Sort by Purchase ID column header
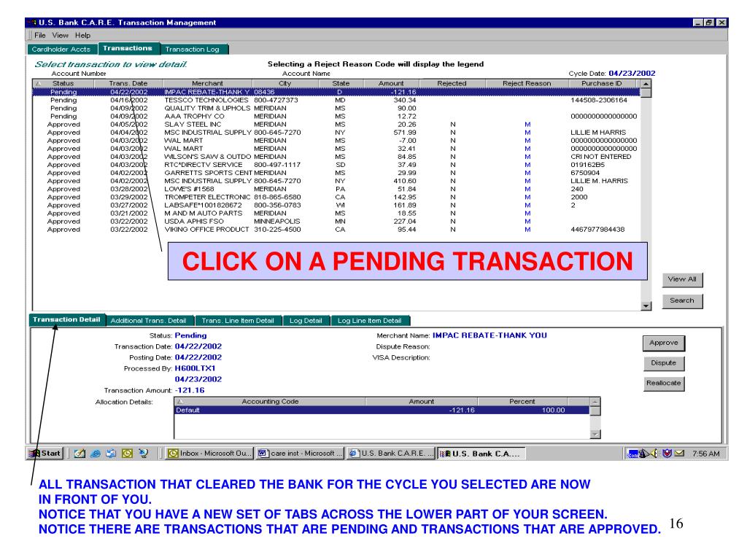The image size is (747, 560). [602, 83]
